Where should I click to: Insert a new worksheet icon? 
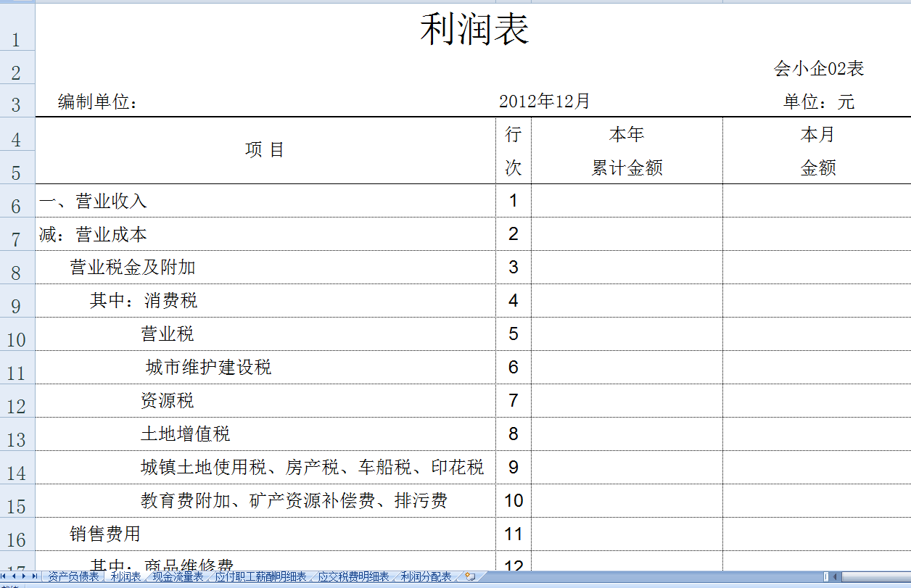(469, 576)
